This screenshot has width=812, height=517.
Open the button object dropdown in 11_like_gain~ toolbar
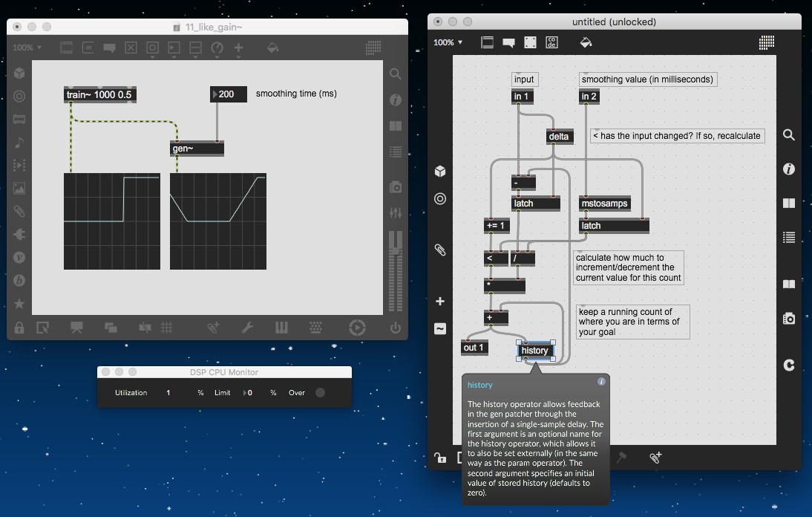152,48
